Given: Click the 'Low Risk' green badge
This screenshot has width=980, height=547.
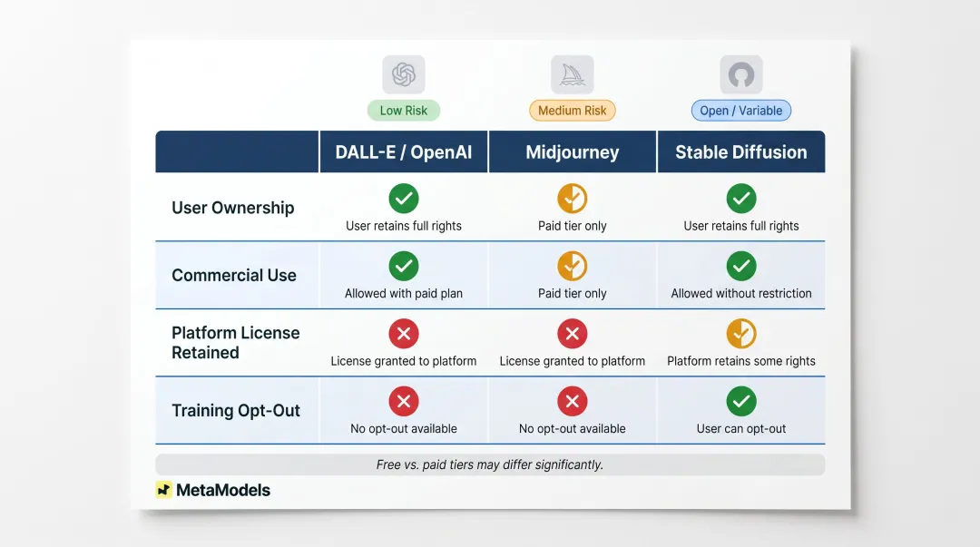Looking at the screenshot, I should [x=404, y=111].
